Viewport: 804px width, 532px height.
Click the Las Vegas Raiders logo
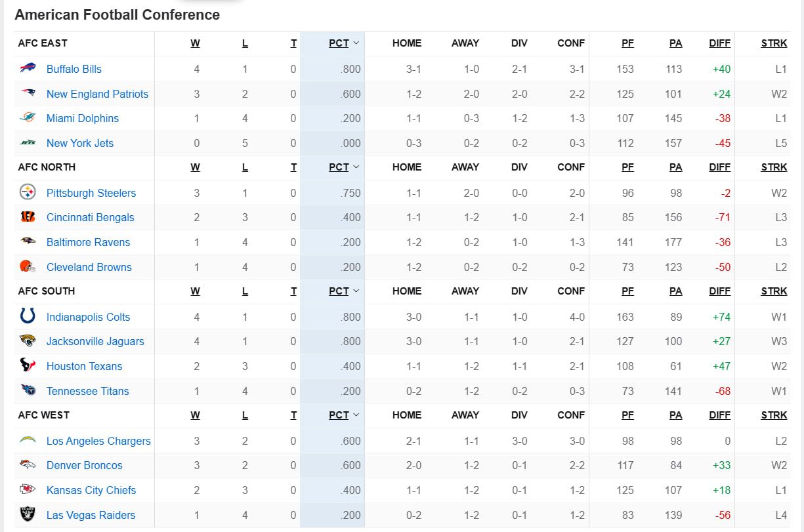click(28, 515)
